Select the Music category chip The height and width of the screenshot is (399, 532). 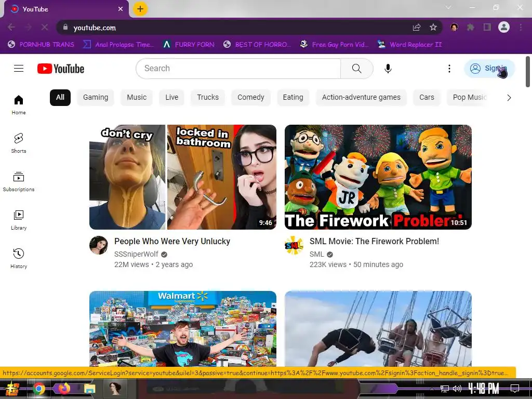tap(137, 97)
